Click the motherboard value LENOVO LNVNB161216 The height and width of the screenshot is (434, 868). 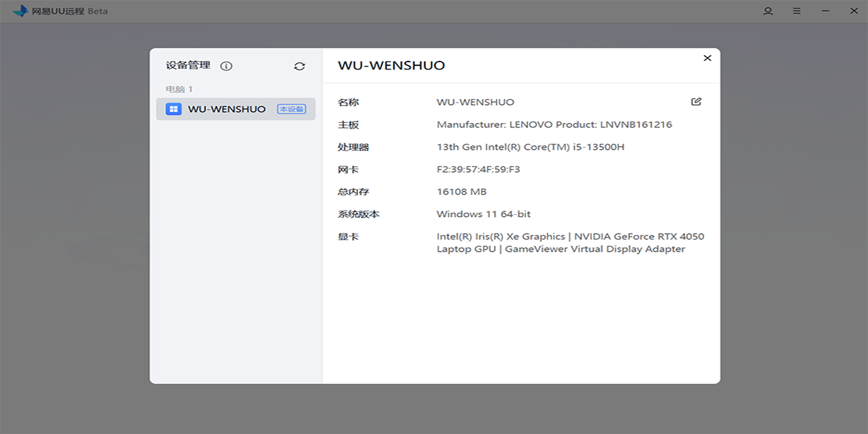coord(554,124)
